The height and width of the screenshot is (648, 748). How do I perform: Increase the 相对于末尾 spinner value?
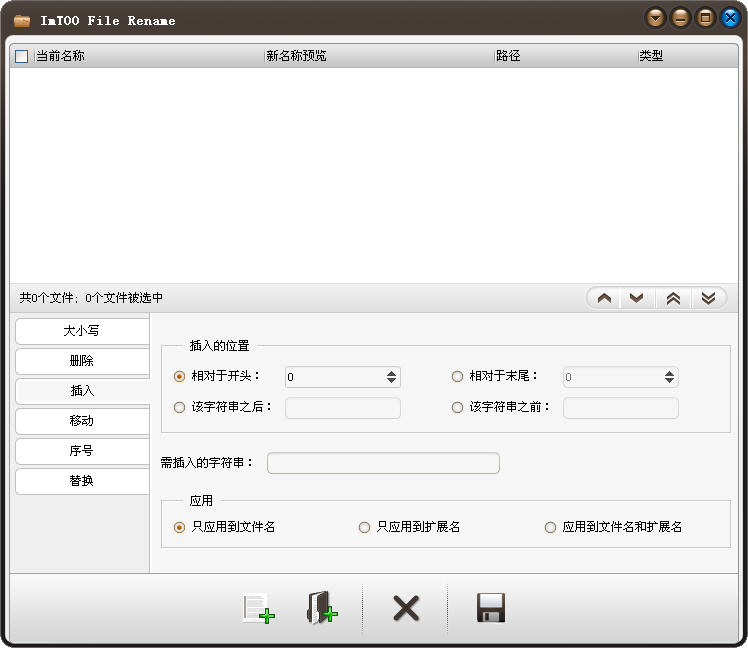coord(669,373)
